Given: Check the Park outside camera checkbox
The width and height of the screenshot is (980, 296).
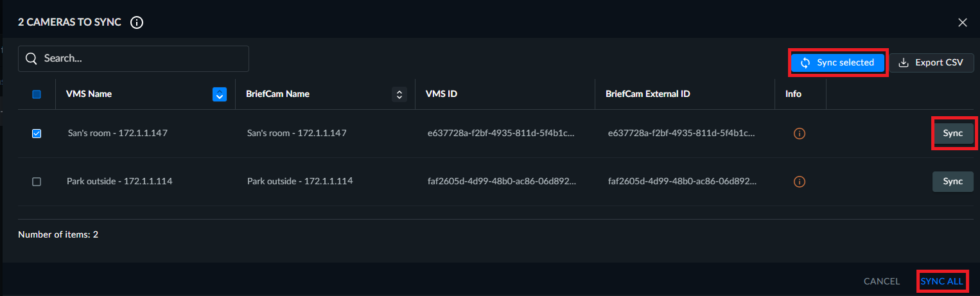Looking at the screenshot, I should coord(37,182).
